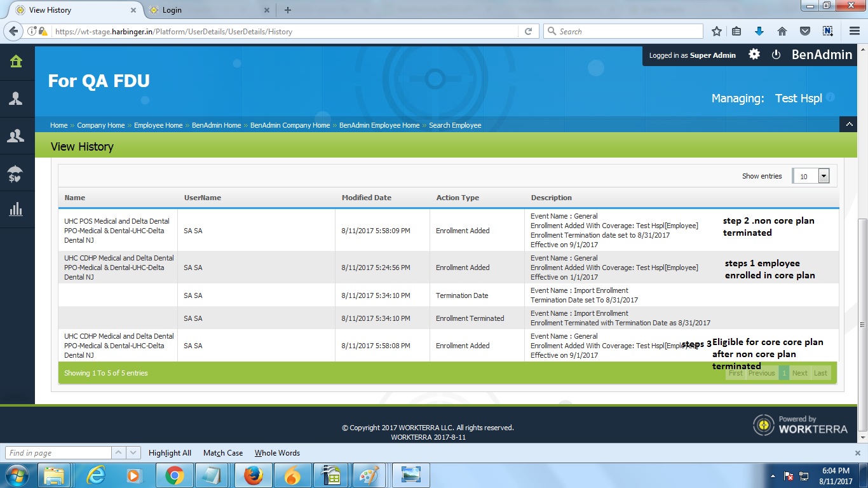Toggle Highlight All in find bar
The width and height of the screenshot is (868, 488).
coord(170,453)
